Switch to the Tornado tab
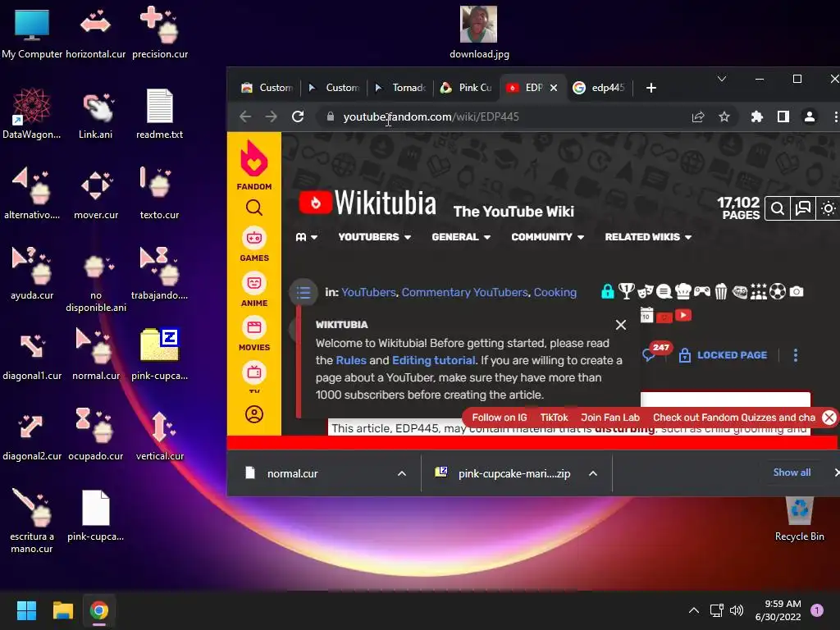This screenshot has height=630, width=840. (x=400, y=87)
